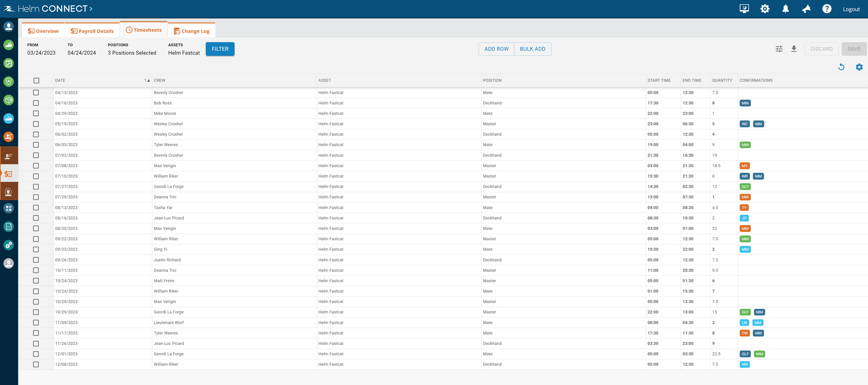Open the payroll dollar sidebar icon
Screen dimensions: 868x385
(9, 174)
